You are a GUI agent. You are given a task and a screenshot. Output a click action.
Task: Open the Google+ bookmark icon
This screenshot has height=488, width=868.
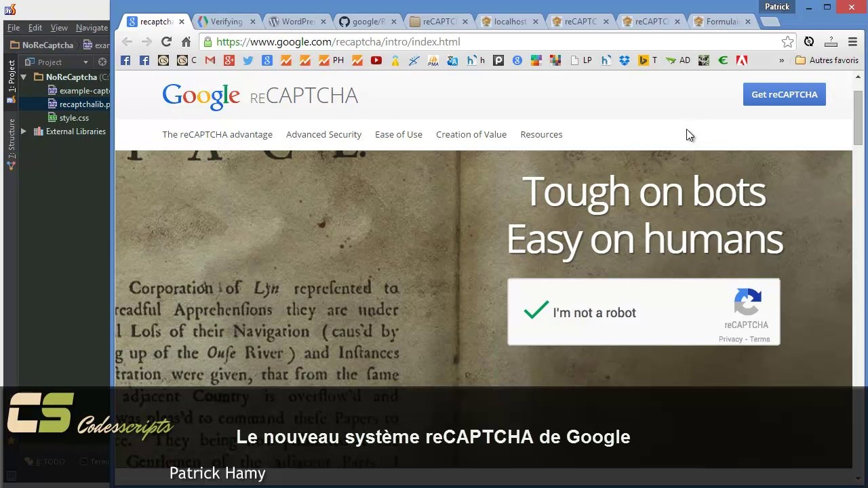tap(229, 60)
